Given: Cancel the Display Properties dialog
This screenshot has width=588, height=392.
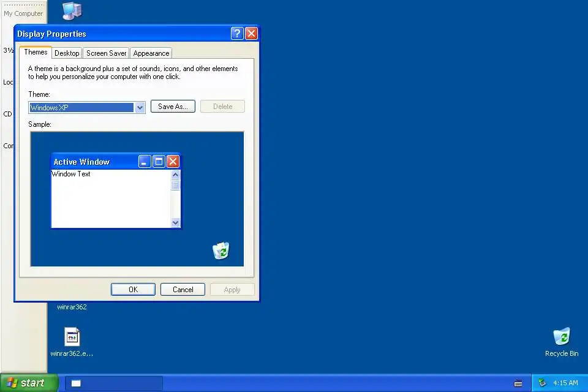Looking at the screenshot, I should click(x=183, y=290).
